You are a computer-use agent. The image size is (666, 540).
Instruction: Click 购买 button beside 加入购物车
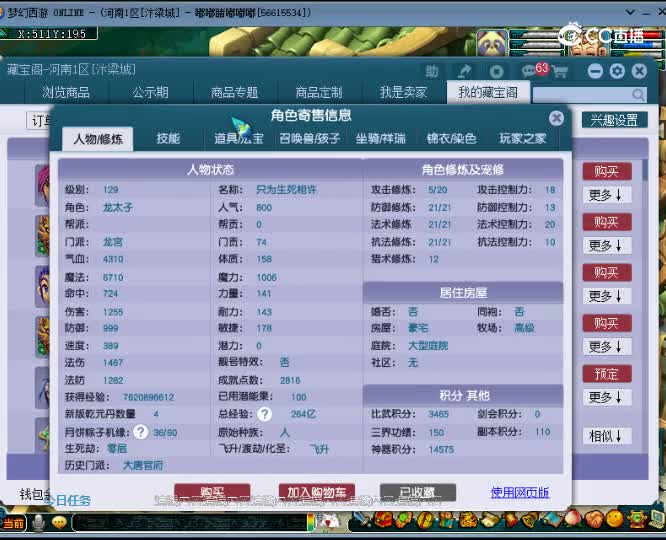(x=212, y=492)
